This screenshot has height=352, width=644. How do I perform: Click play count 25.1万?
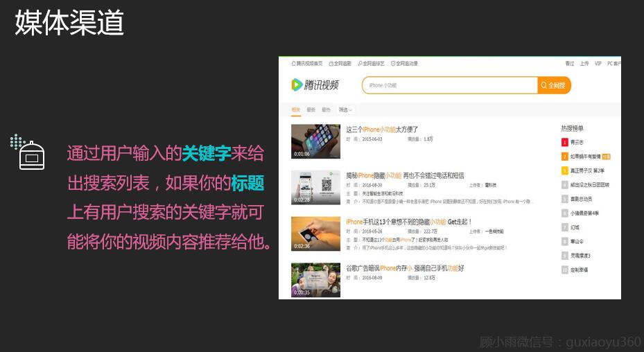pos(430,185)
